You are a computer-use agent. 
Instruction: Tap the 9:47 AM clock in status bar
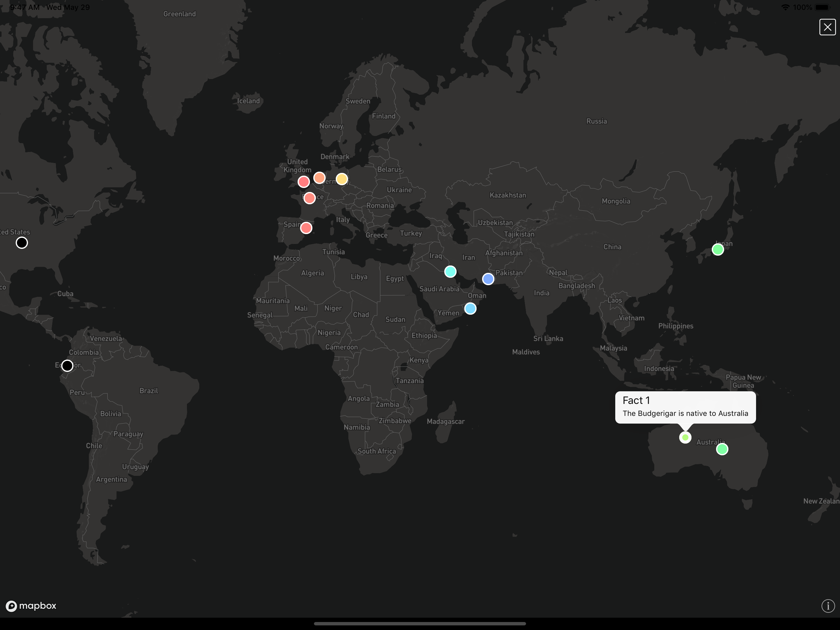(25, 7)
